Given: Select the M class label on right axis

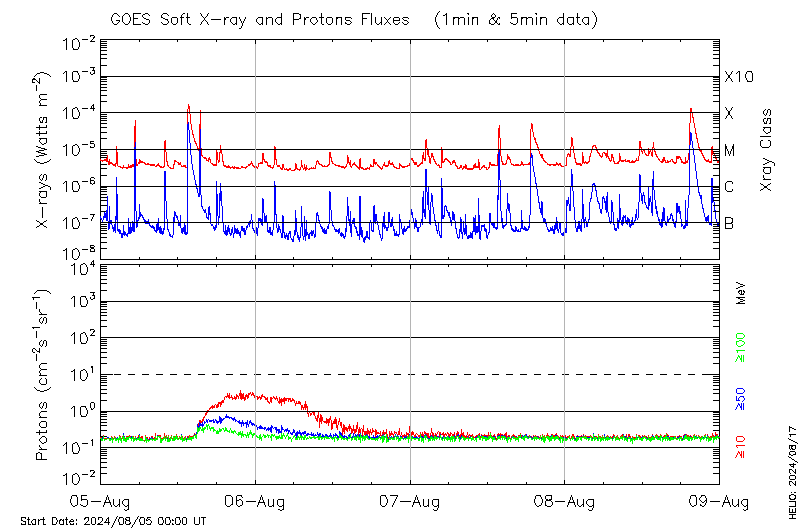Looking at the screenshot, I should pyautogui.click(x=730, y=151).
